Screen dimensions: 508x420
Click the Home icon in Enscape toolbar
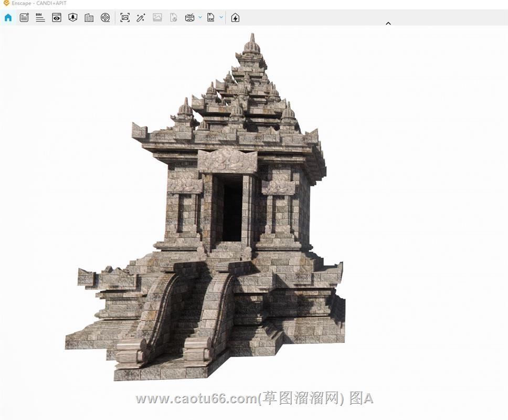(x=8, y=17)
